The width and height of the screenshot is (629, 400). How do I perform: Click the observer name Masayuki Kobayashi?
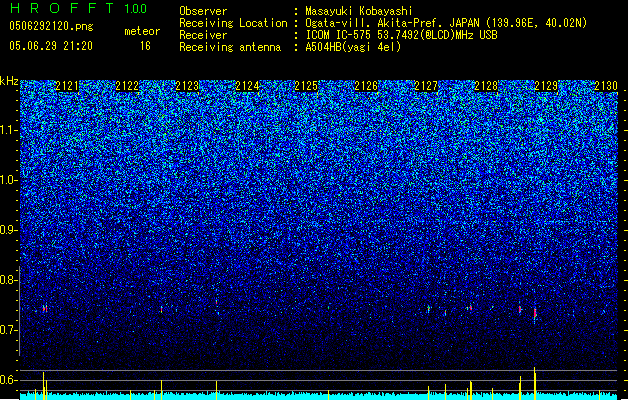pos(359,11)
